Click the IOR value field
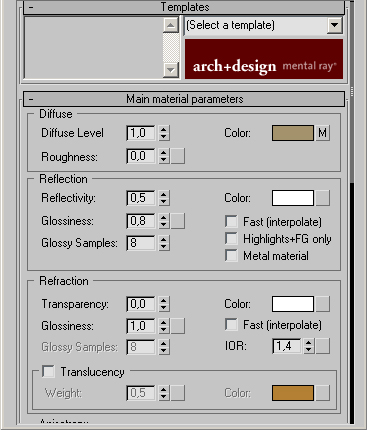The height and width of the screenshot is (430, 367). point(287,346)
